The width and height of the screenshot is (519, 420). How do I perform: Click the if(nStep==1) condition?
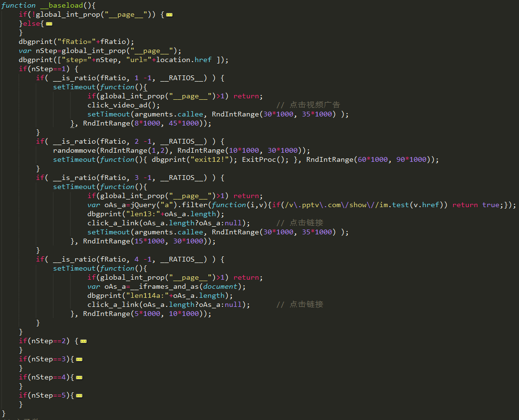[44, 69]
